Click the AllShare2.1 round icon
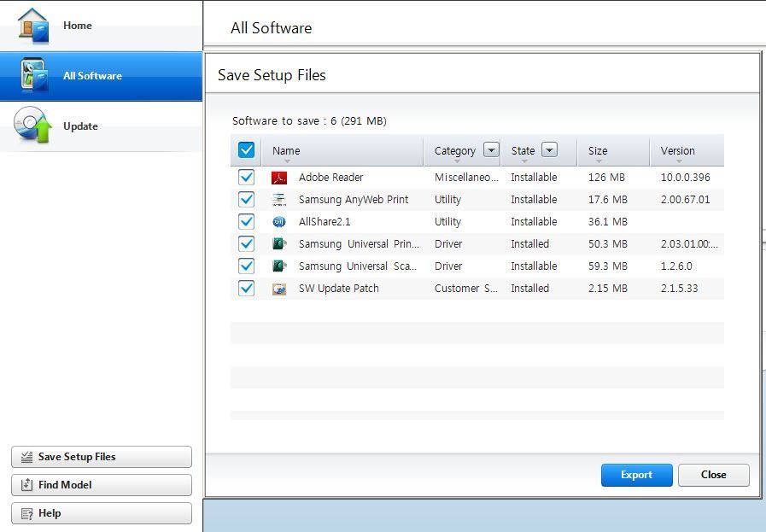Screen dimensions: 766x532 (279, 222)
